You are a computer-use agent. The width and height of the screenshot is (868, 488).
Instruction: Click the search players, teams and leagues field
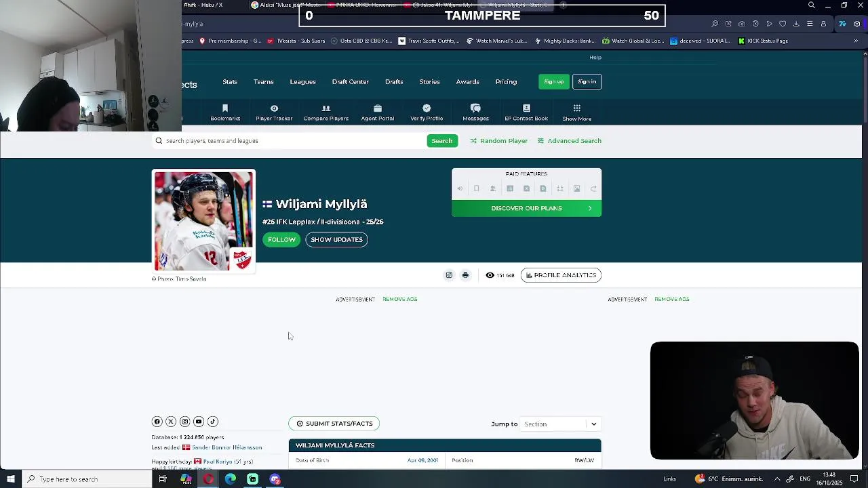(289, 141)
